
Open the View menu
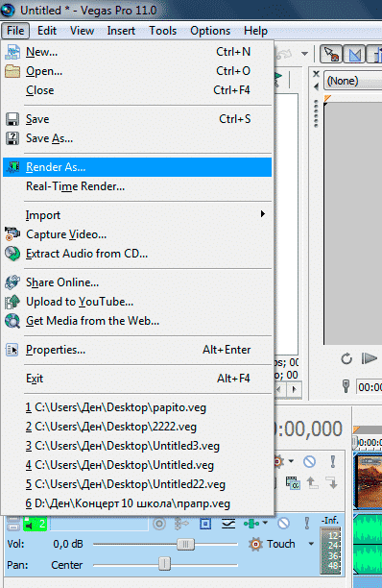[82, 31]
